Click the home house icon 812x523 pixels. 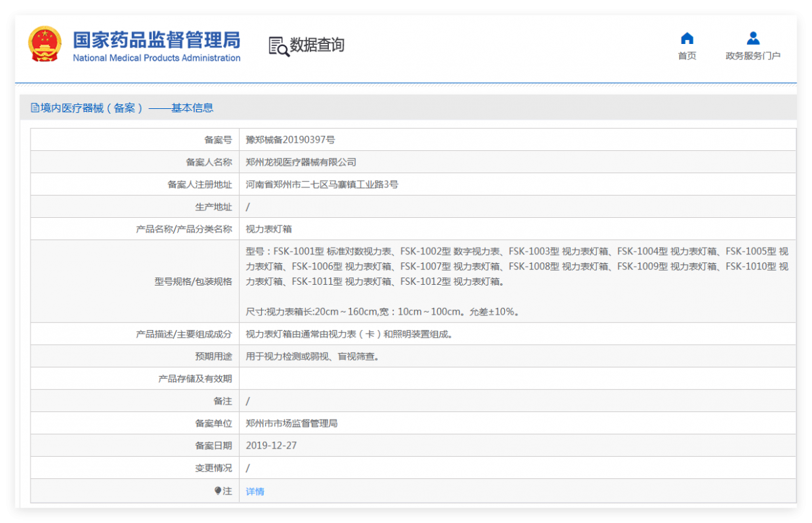coord(687,39)
